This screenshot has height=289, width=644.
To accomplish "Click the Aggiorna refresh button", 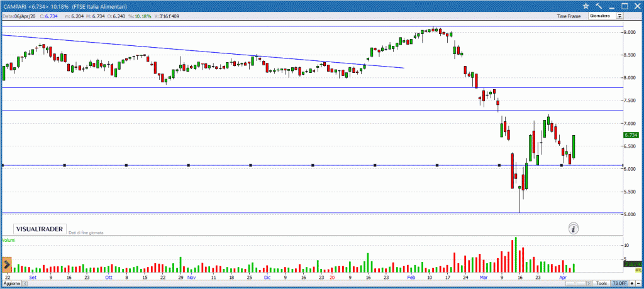I will (x=11, y=283).
